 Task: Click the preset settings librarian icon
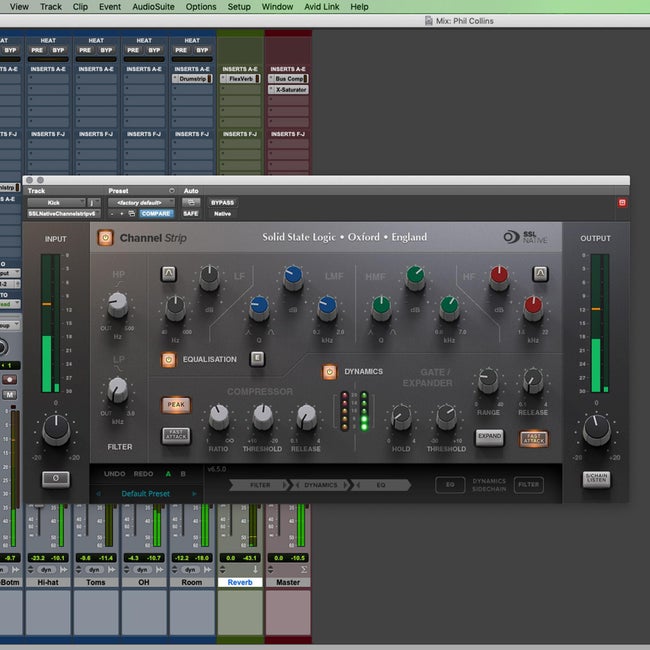(x=132, y=213)
